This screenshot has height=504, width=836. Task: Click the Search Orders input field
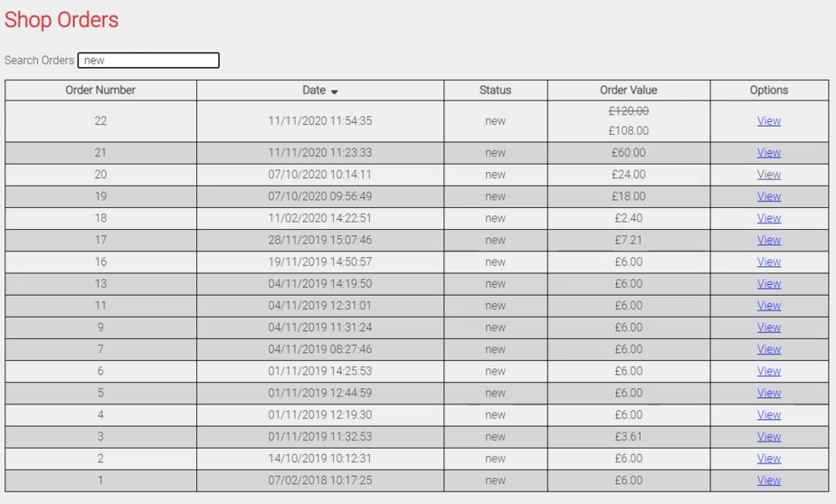148,61
